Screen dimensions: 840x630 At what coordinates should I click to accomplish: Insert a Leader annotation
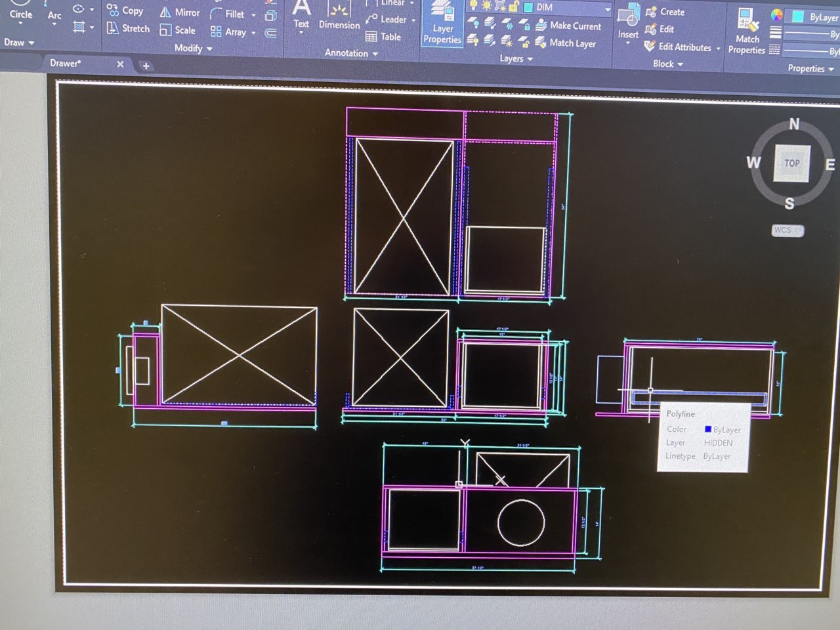tap(387, 19)
